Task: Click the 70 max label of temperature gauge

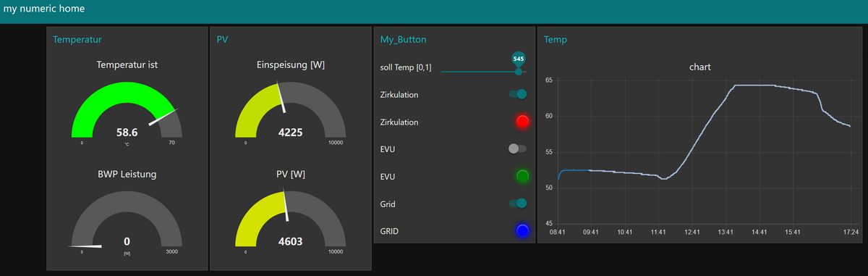Action: coord(171,143)
